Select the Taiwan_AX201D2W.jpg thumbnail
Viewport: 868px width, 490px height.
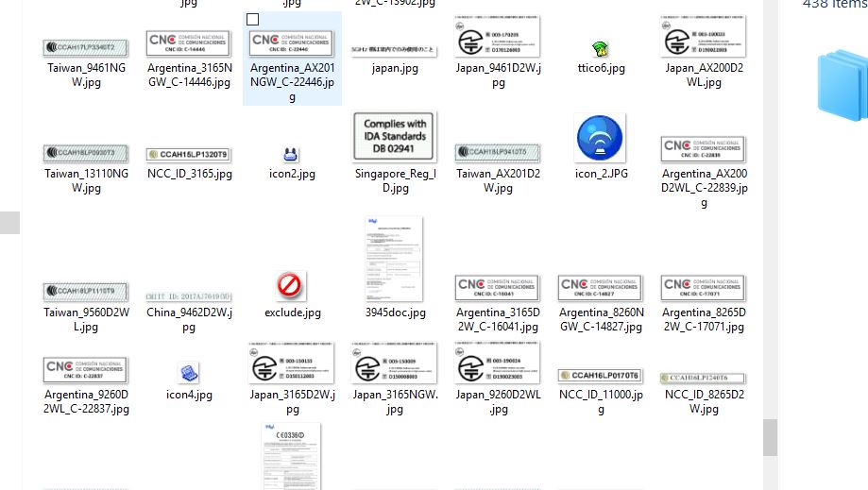498,152
